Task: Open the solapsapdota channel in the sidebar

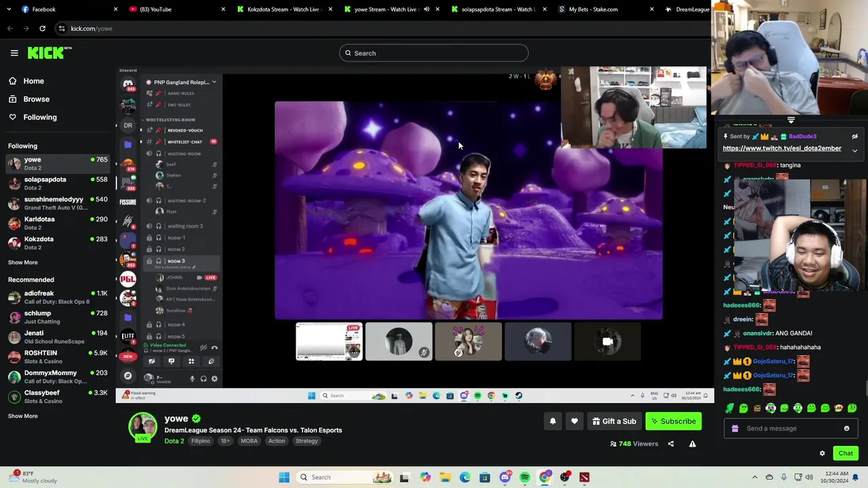Action: (x=58, y=183)
